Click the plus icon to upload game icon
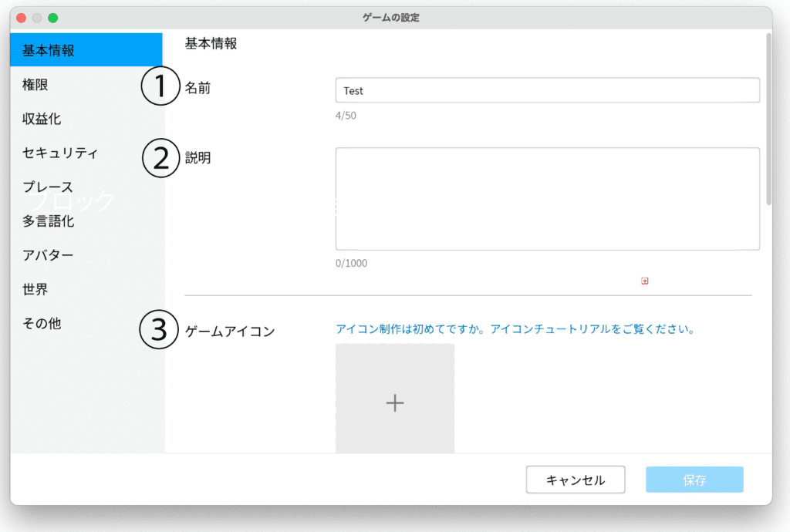The height and width of the screenshot is (532, 790). 394,402
